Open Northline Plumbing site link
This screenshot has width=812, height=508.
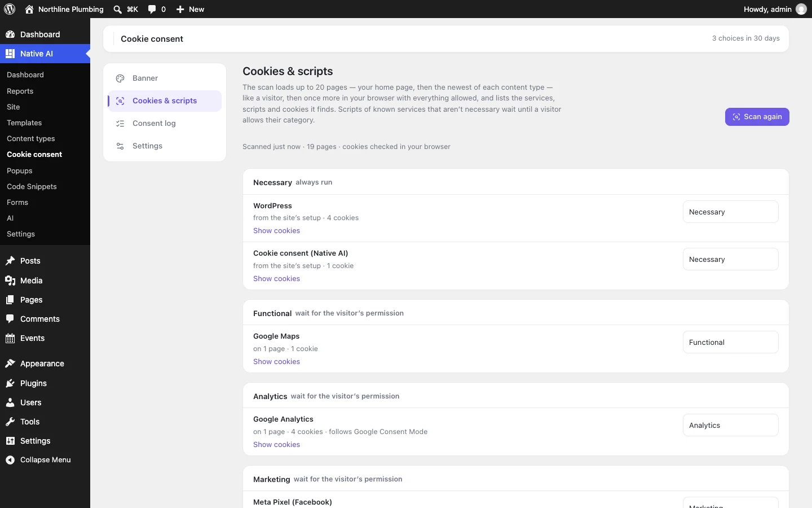click(64, 9)
